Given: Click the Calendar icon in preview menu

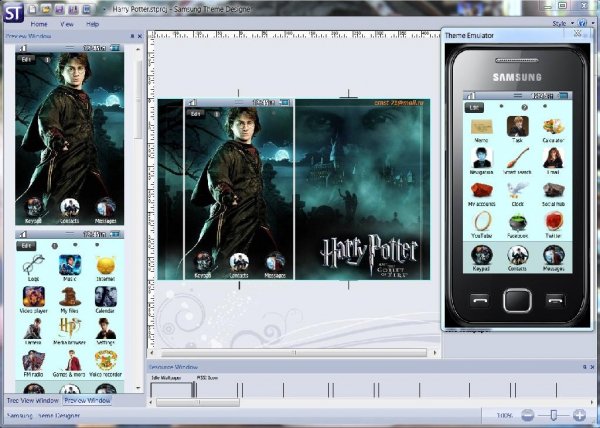Looking at the screenshot, I should point(106,297).
